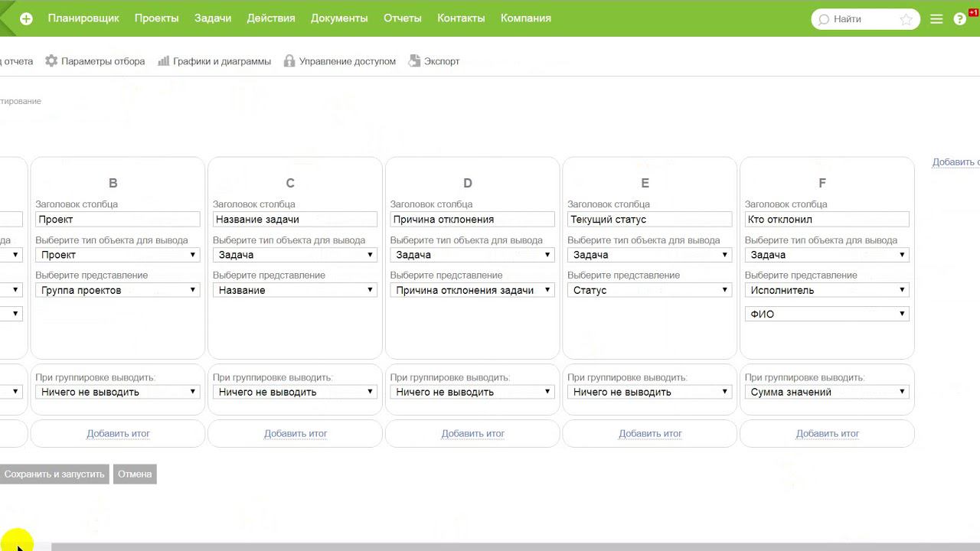Open the hamburger menu icon
Viewport: 980px width, 551px height.
[936, 20]
